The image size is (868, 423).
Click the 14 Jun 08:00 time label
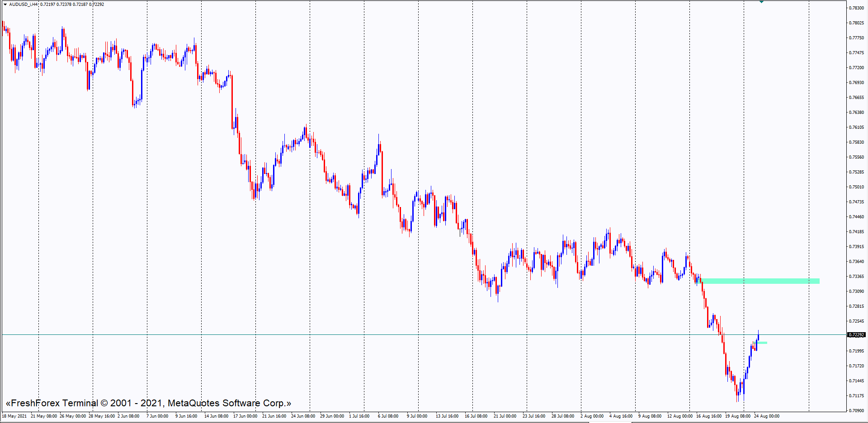point(216,416)
